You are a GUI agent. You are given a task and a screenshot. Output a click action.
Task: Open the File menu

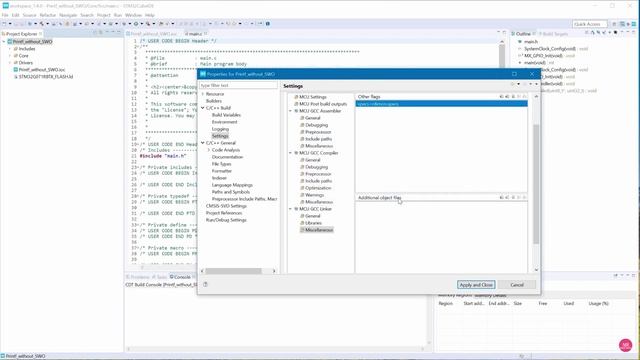click(5, 15)
